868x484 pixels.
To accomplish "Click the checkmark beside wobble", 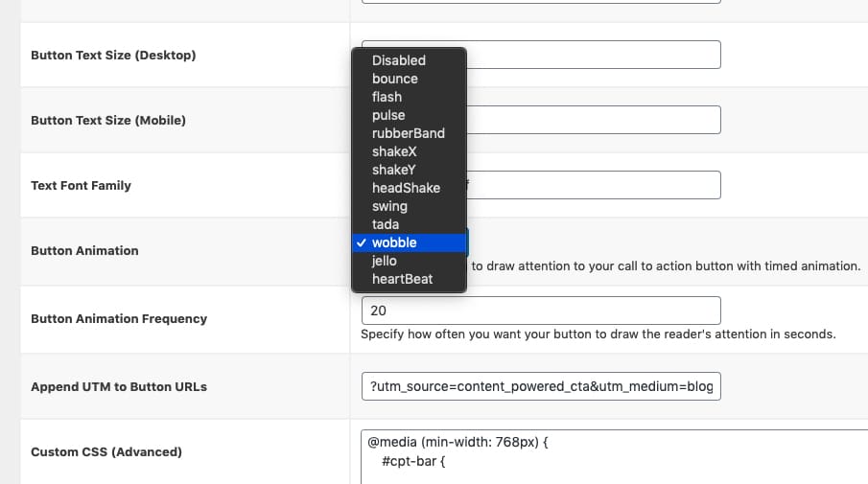I will click(x=362, y=242).
